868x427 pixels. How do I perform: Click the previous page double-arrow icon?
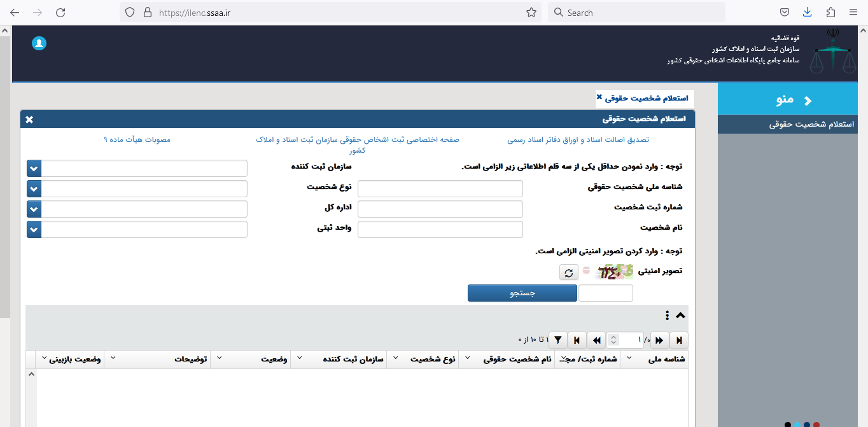tap(596, 340)
